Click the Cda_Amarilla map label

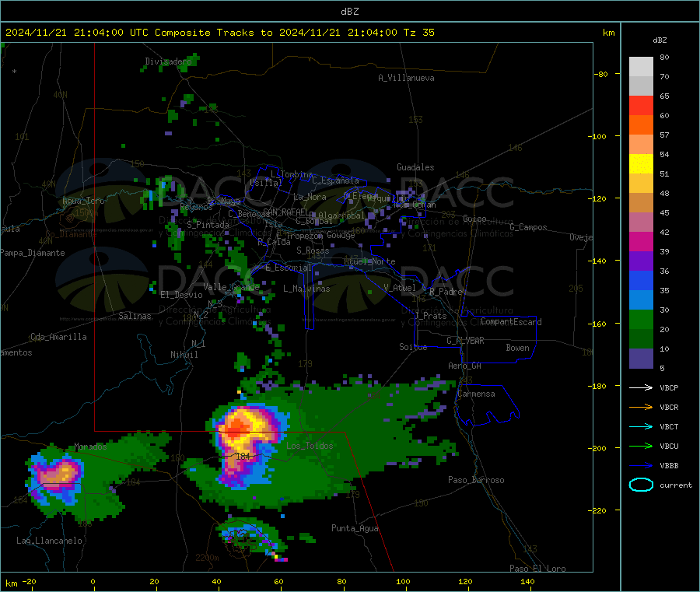click(58, 337)
